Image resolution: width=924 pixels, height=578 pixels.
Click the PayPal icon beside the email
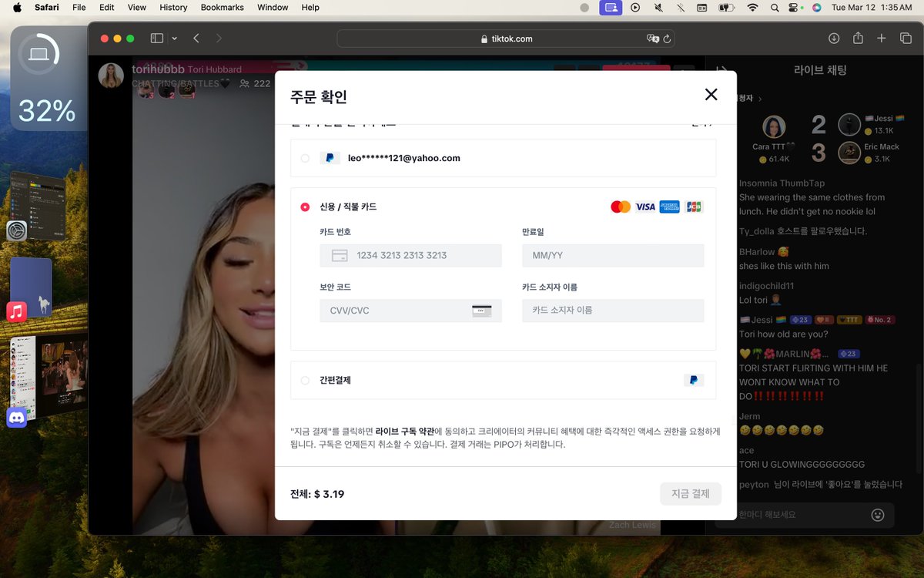[330, 158]
